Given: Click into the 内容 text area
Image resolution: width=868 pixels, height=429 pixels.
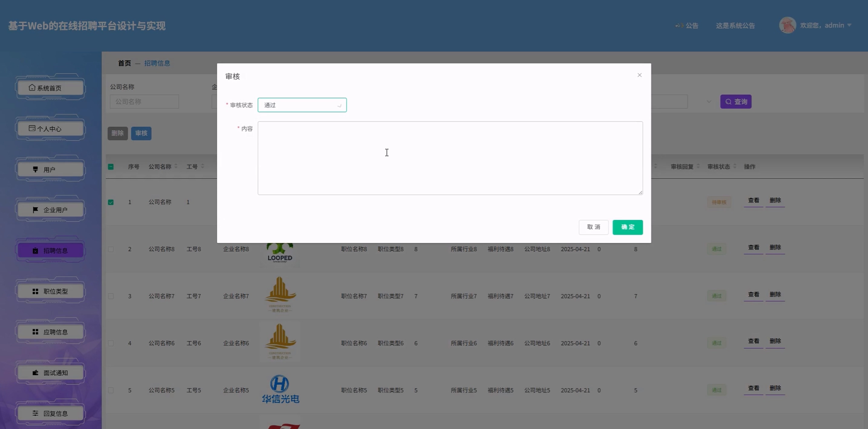Looking at the screenshot, I should [450, 158].
